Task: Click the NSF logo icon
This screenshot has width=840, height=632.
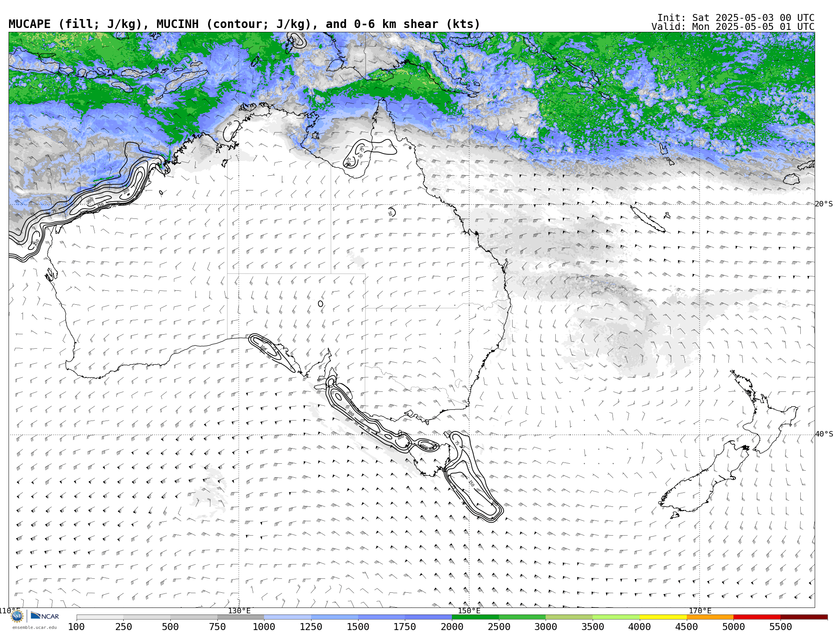Action: [x=17, y=616]
